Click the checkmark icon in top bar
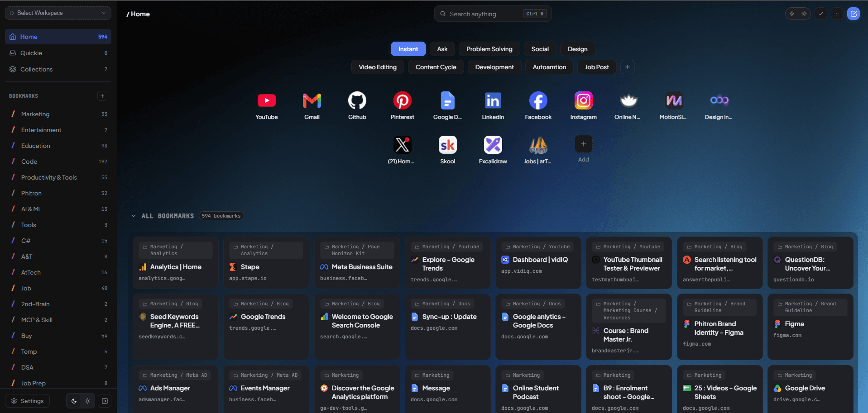 coord(821,14)
